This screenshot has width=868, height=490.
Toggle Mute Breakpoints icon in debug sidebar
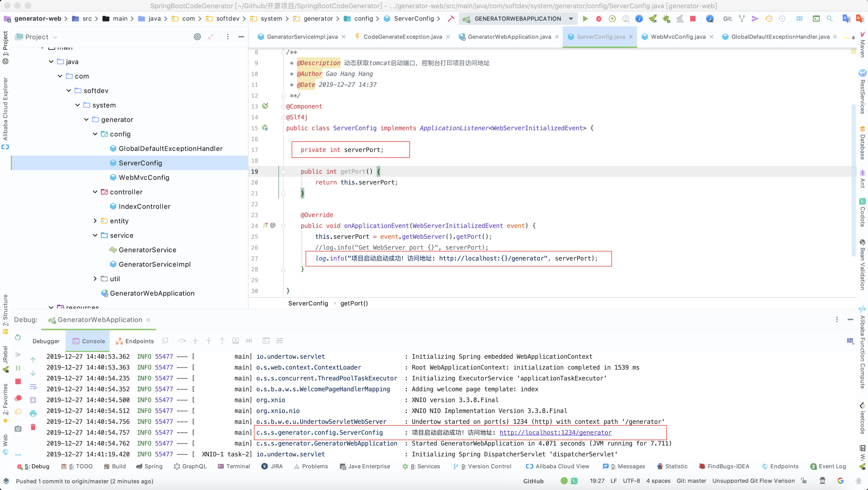coord(18,411)
